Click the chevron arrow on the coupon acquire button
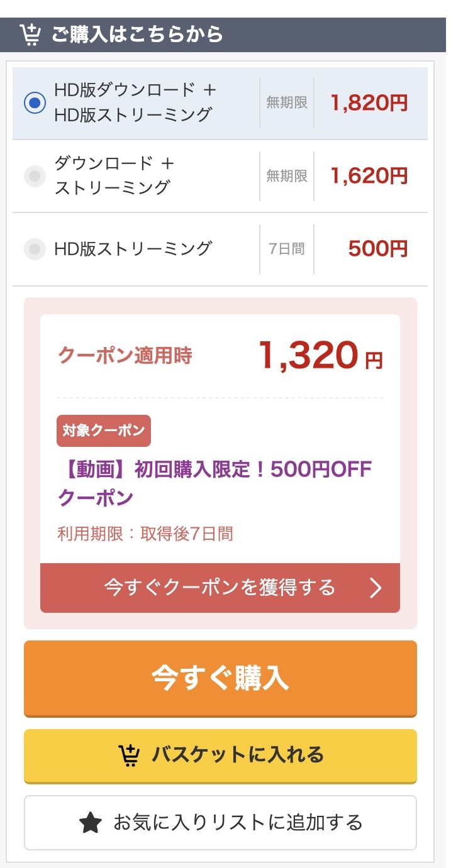Image resolution: width=451 pixels, height=868 pixels. (376, 588)
